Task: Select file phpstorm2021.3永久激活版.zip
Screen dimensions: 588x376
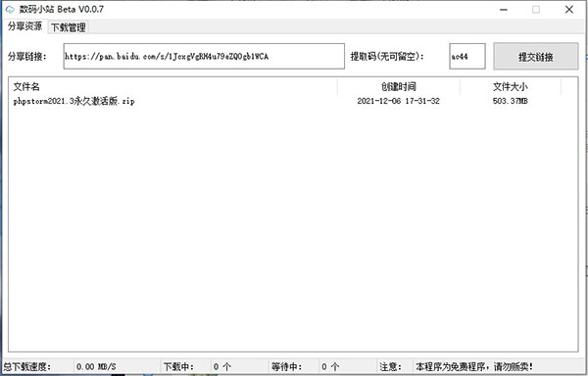Action: [x=73, y=101]
